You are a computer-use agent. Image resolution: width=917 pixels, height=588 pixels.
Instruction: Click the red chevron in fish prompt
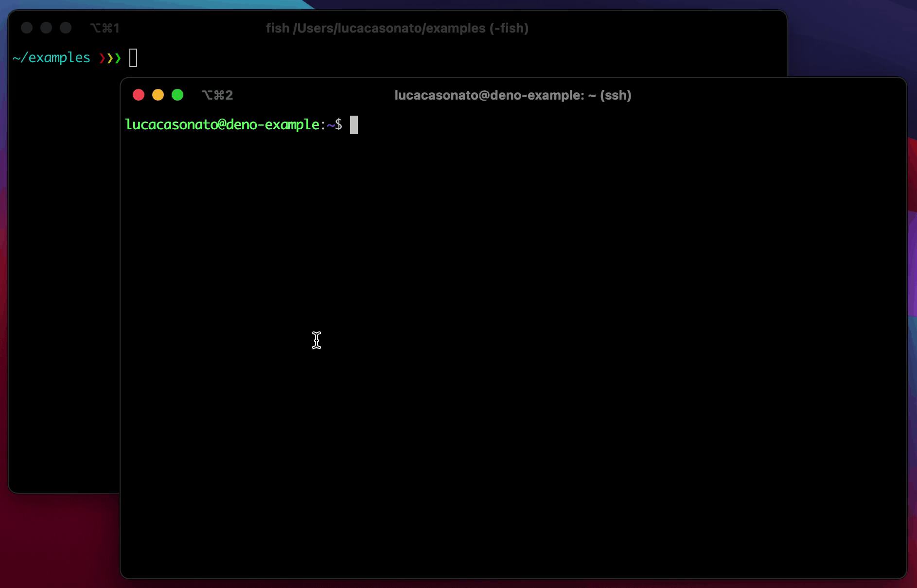click(x=102, y=58)
